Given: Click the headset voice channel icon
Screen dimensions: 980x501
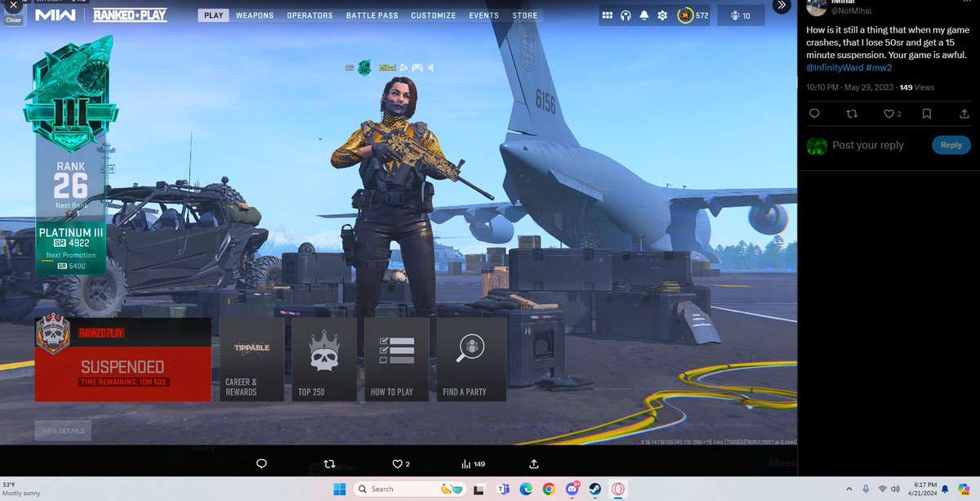Looking at the screenshot, I should [626, 16].
